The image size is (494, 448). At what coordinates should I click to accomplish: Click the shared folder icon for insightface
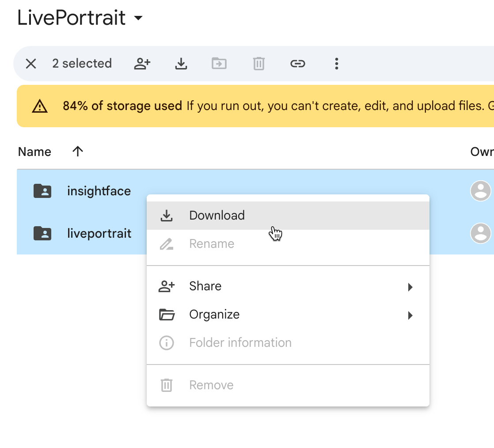[x=42, y=191]
